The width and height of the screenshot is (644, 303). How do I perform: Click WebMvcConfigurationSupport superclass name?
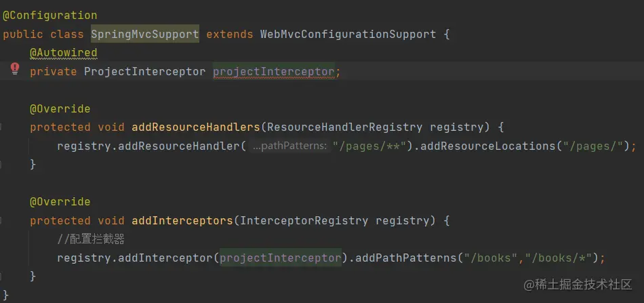tap(348, 34)
